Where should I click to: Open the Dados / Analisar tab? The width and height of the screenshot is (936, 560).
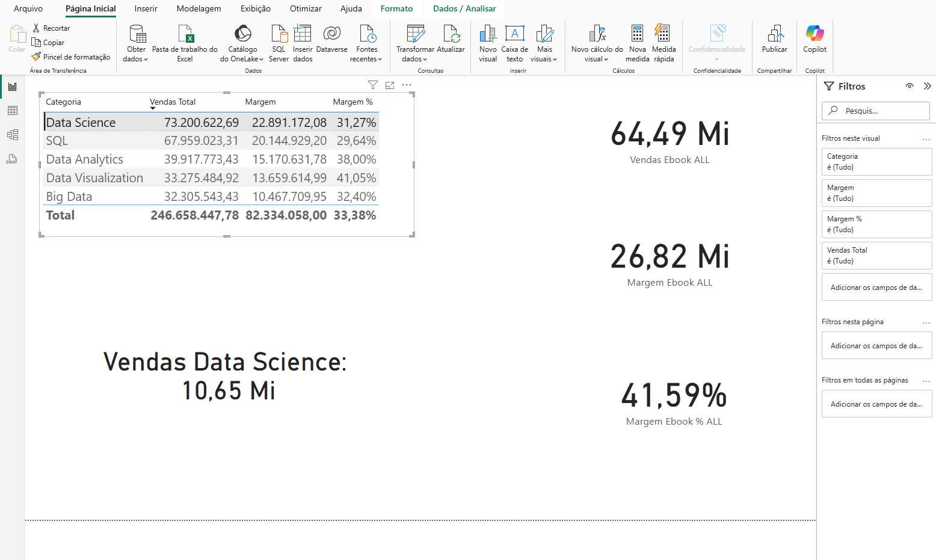click(x=464, y=8)
